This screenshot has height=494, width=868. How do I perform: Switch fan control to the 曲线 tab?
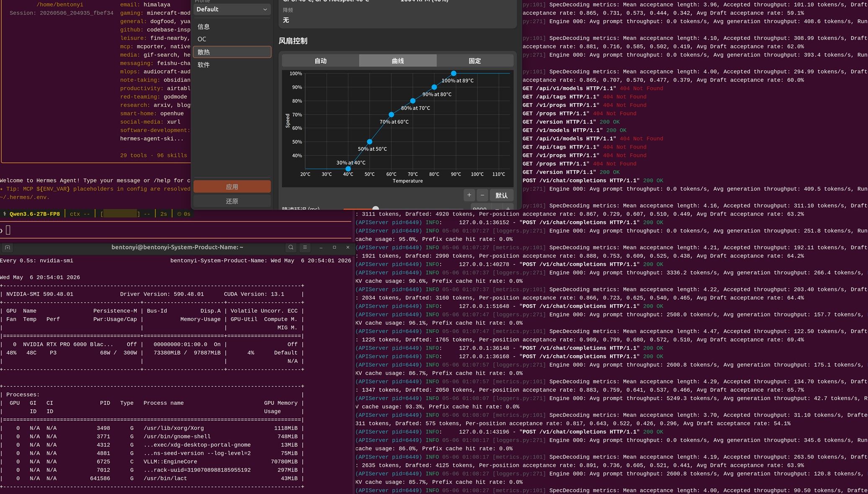[x=398, y=61]
